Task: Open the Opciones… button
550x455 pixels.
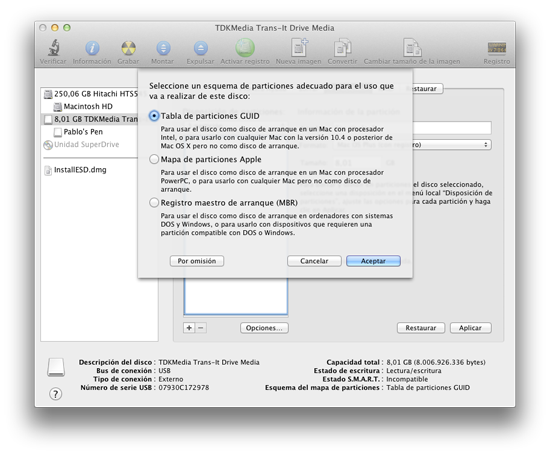Action: pyautogui.click(x=264, y=328)
